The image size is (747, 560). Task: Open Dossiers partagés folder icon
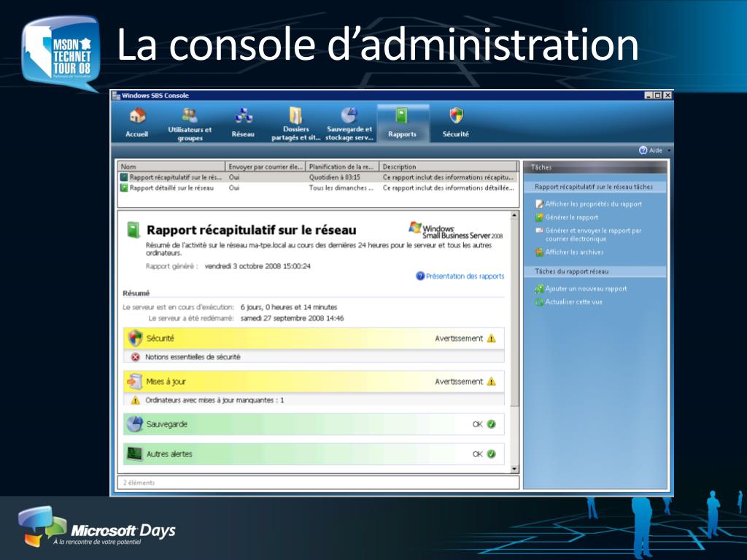[x=295, y=115]
